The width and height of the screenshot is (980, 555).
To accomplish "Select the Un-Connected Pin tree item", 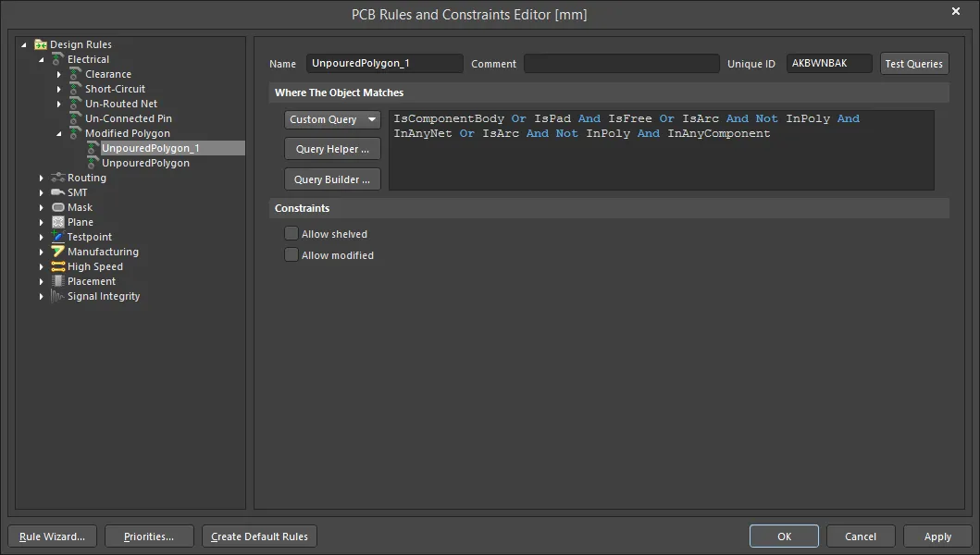I will (x=129, y=118).
